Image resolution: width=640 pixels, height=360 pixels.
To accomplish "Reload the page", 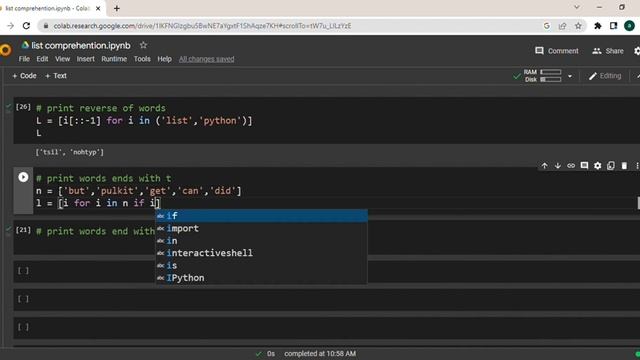I will [27, 26].
